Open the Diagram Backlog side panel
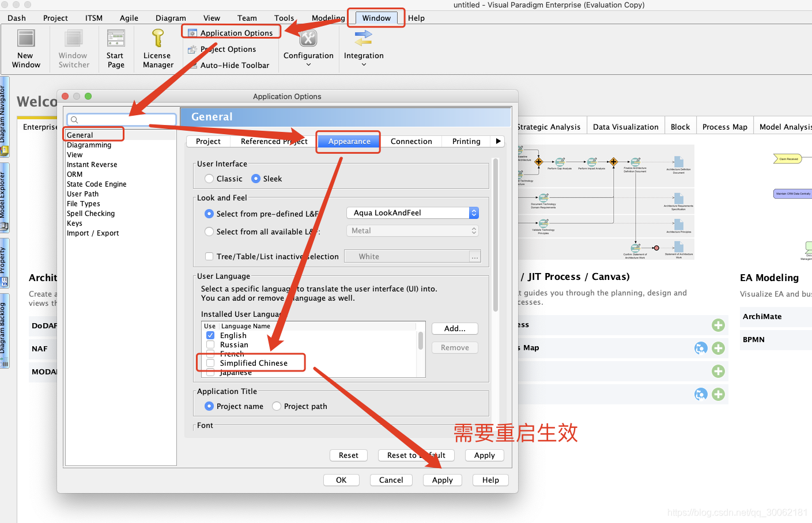The height and width of the screenshot is (523, 812). point(4,331)
